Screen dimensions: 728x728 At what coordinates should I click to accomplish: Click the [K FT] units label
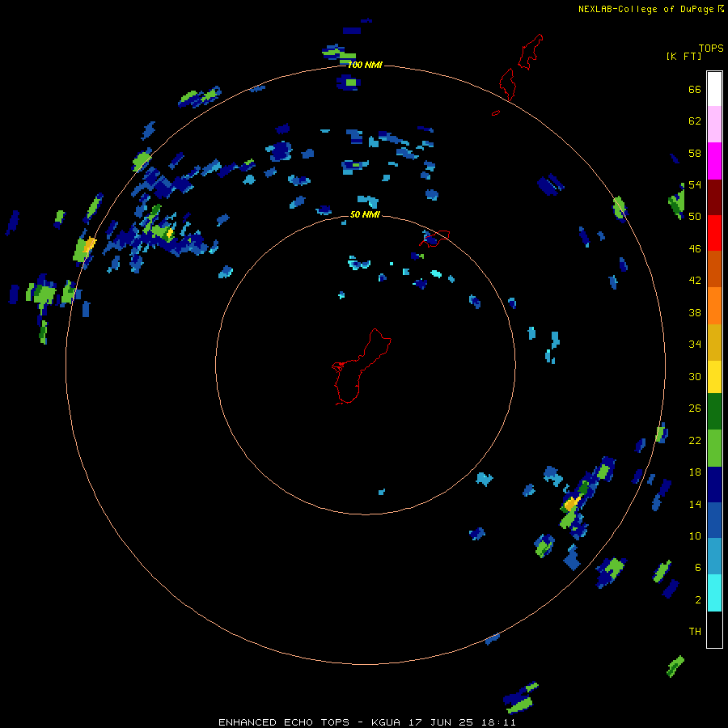point(684,56)
